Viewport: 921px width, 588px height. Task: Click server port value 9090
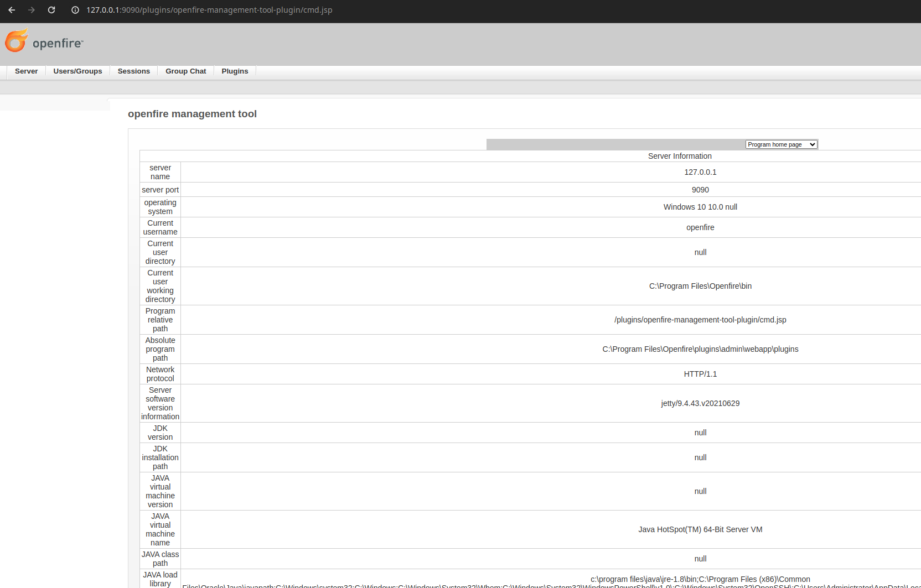[x=700, y=190]
